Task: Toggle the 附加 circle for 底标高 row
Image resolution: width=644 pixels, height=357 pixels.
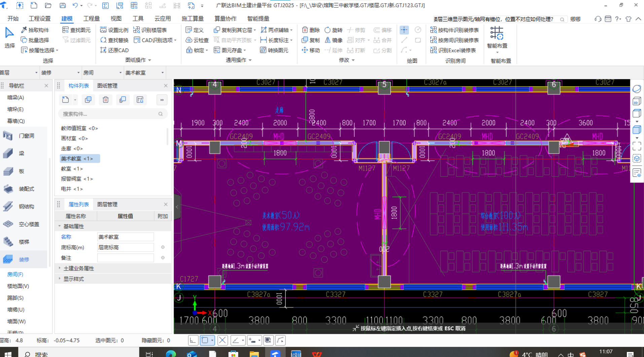Action: tap(163, 247)
